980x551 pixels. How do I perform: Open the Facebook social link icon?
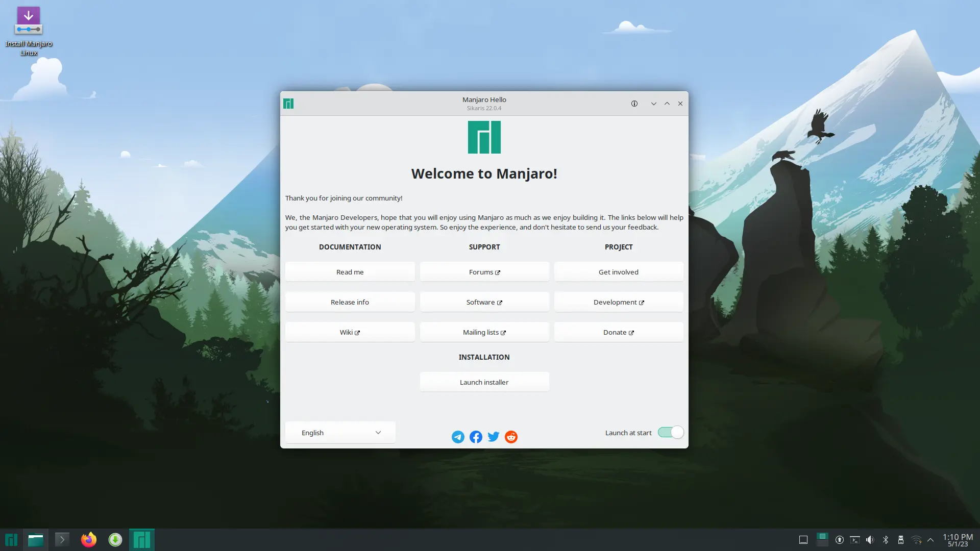coord(476,437)
